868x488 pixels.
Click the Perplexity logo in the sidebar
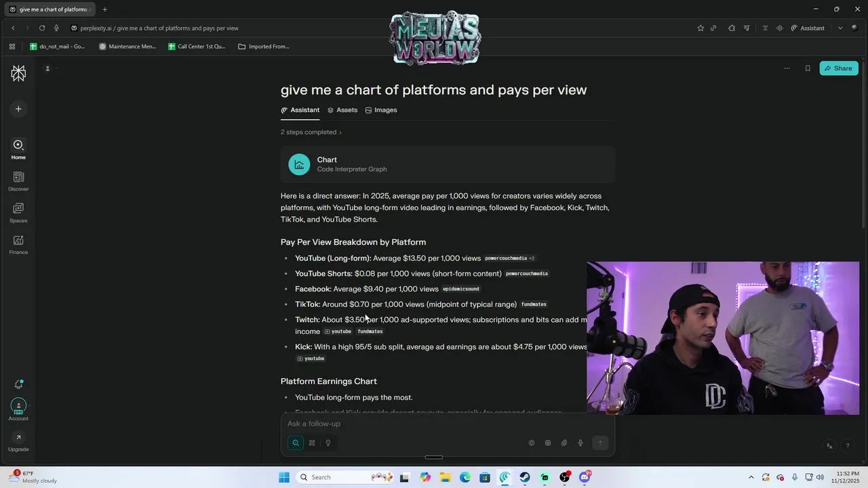click(18, 73)
